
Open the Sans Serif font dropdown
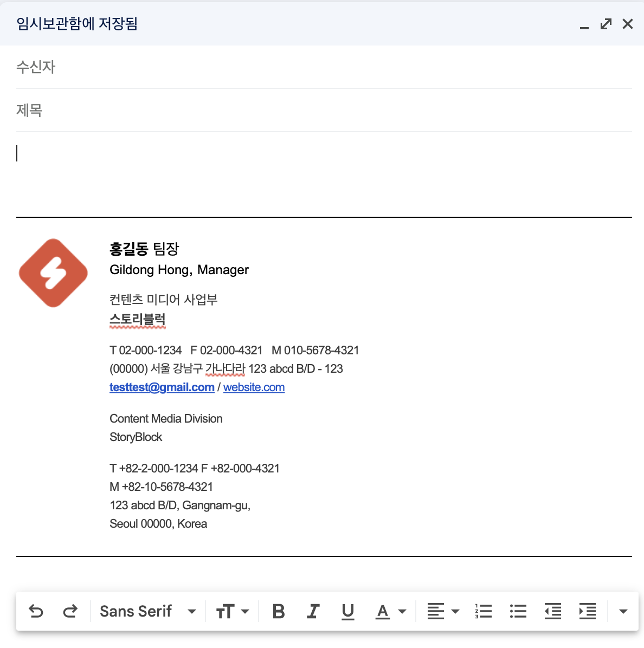[147, 611]
